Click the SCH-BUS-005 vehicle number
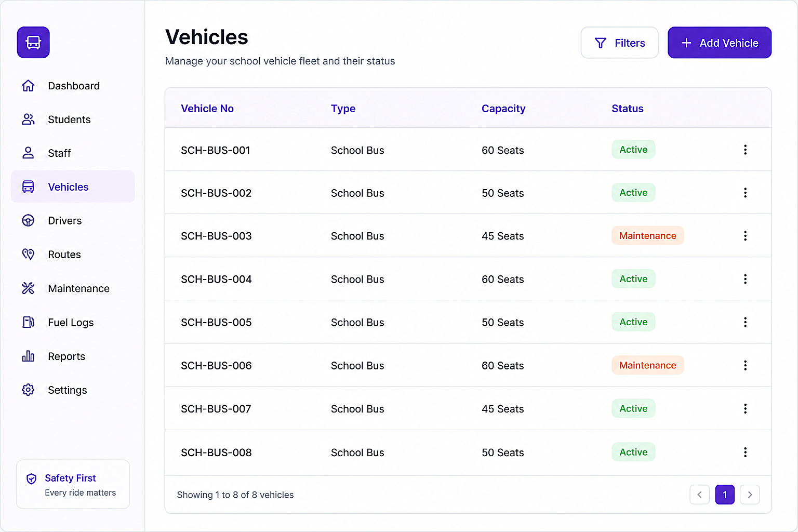 click(216, 323)
